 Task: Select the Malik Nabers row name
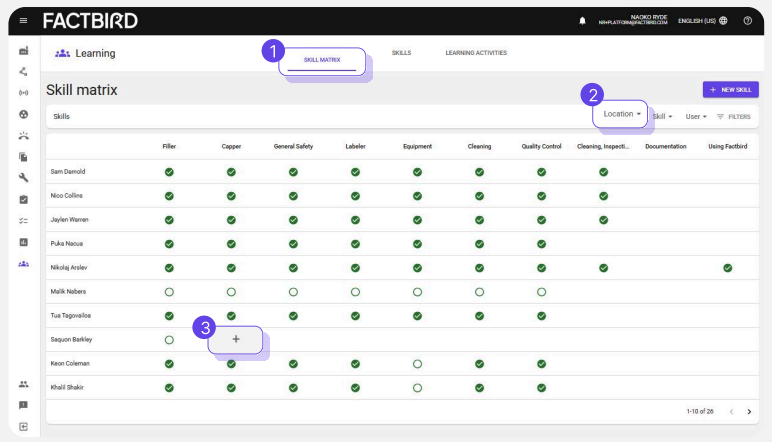tap(68, 291)
